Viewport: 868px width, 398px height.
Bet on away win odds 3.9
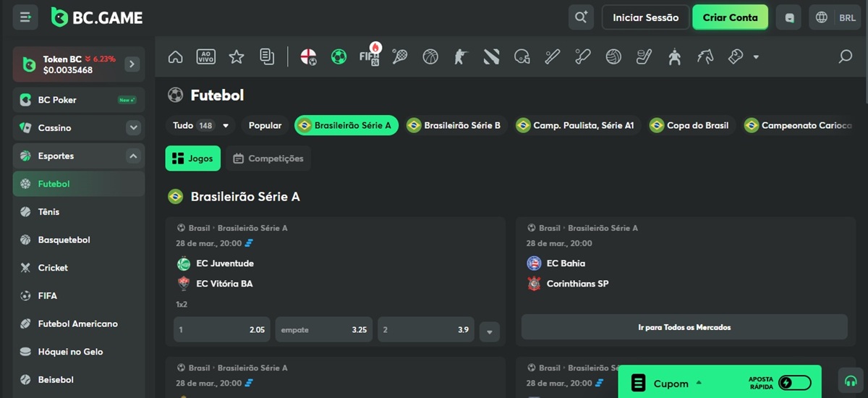point(426,329)
